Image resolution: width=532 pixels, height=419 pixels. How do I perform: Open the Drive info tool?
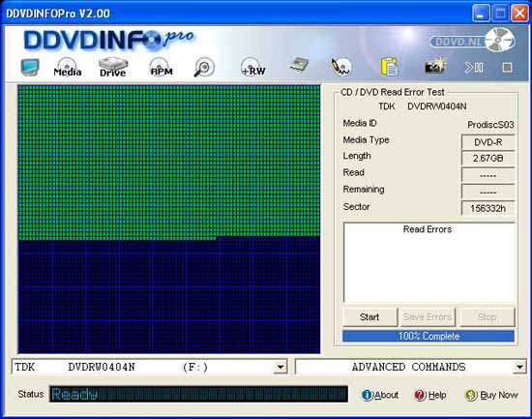coord(113,67)
